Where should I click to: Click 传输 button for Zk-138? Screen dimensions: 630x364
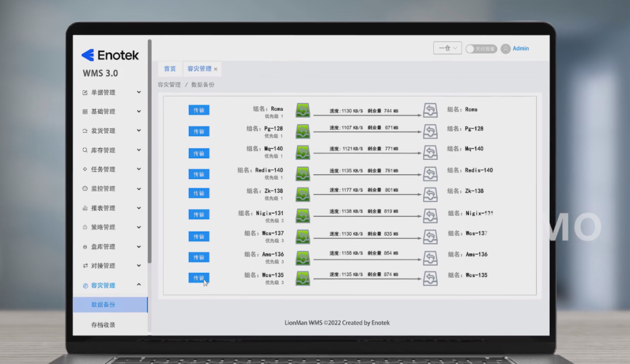coord(199,193)
